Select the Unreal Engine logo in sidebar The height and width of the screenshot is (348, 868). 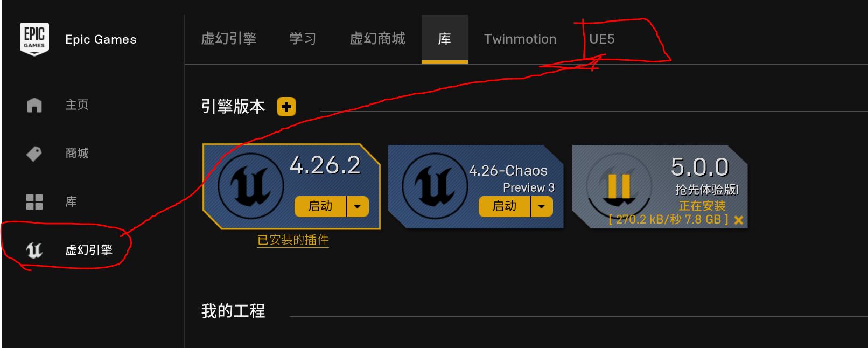tap(34, 250)
